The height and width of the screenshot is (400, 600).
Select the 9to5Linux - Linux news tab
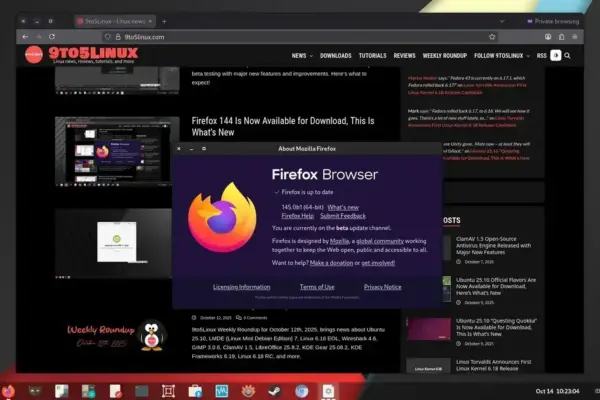[115, 21]
